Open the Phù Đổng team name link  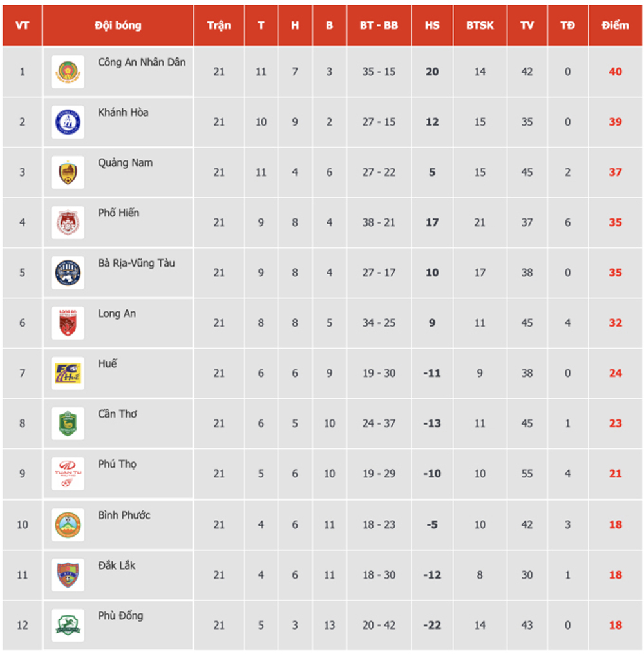coord(120,615)
